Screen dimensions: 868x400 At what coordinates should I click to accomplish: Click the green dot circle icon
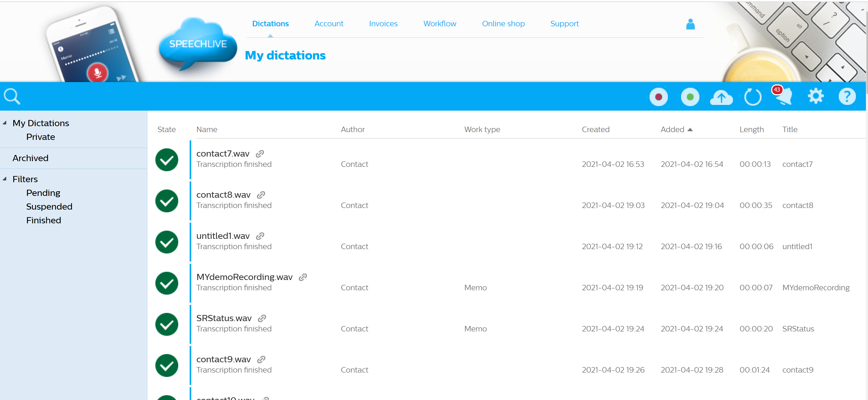(690, 97)
